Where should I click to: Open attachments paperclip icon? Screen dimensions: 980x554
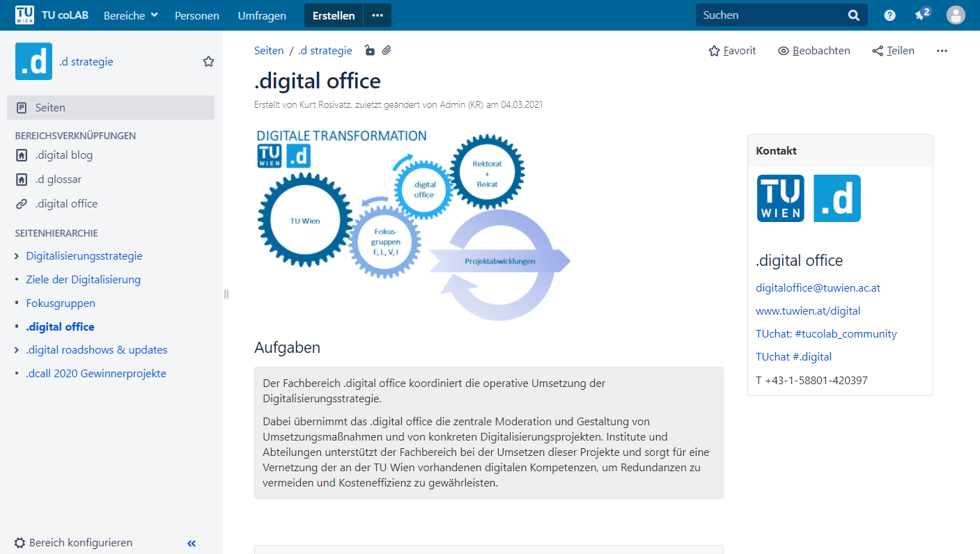click(387, 51)
